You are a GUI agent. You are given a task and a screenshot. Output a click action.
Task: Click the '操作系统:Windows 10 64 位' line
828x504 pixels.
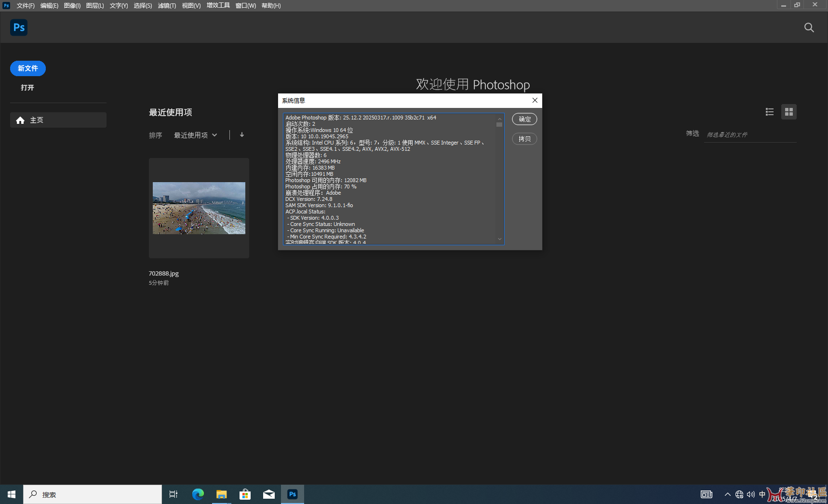pos(319,130)
